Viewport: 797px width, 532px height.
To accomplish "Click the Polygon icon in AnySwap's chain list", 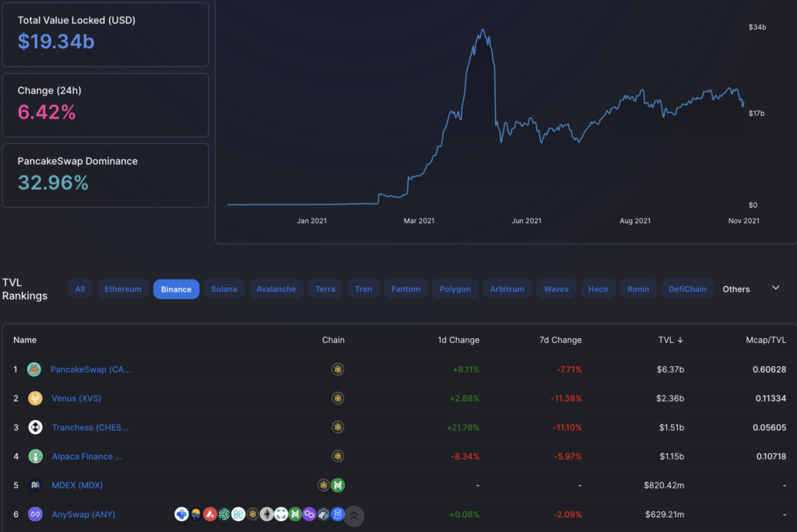I will coord(309,514).
